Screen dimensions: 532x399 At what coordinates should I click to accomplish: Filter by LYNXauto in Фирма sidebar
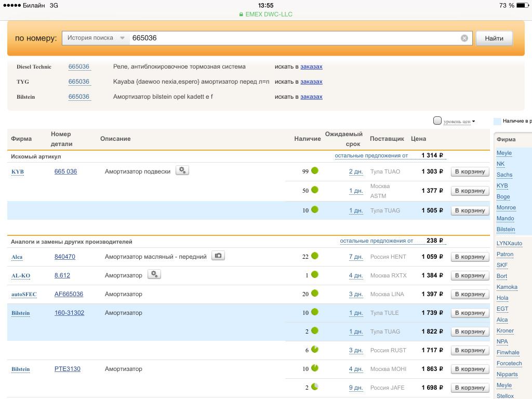click(509, 243)
